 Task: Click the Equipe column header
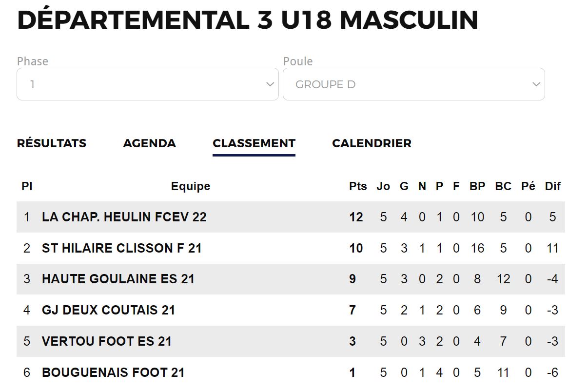point(191,186)
